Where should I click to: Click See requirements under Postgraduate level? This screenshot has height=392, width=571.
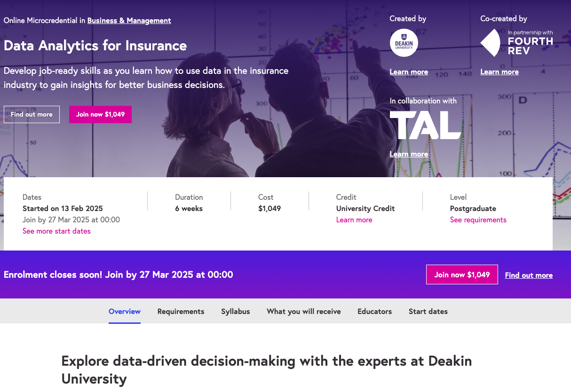pos(478,220)
